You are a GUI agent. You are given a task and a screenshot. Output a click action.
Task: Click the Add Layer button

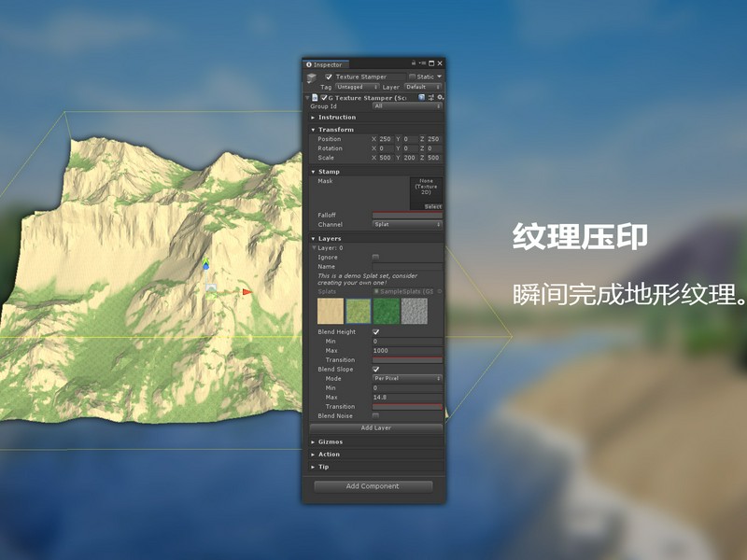[376, 428]
